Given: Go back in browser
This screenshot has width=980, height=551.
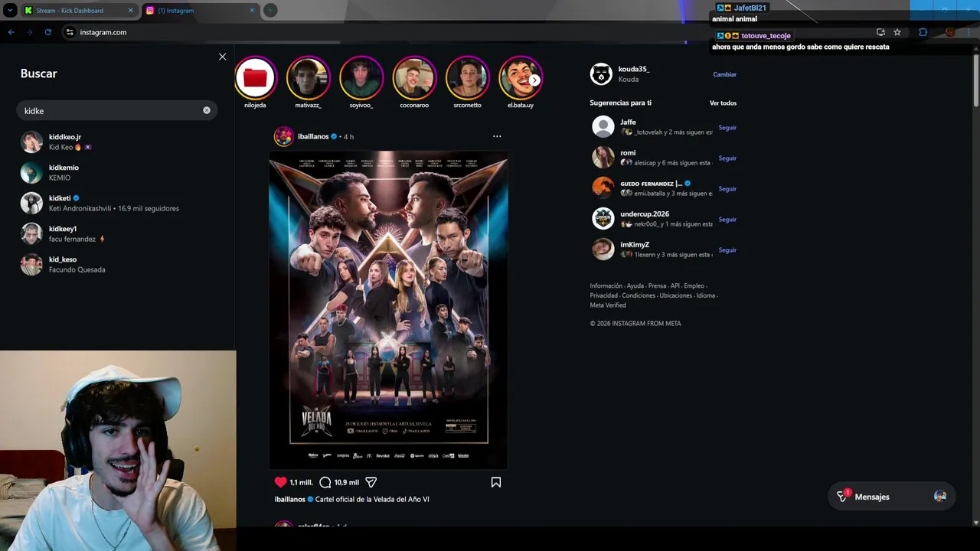Looking at the screenshot, I should pos(11,32).
